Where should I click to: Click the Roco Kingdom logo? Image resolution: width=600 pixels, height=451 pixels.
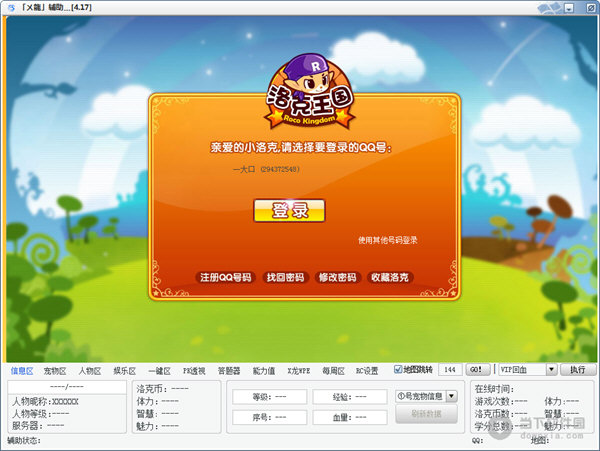[308, 91]
